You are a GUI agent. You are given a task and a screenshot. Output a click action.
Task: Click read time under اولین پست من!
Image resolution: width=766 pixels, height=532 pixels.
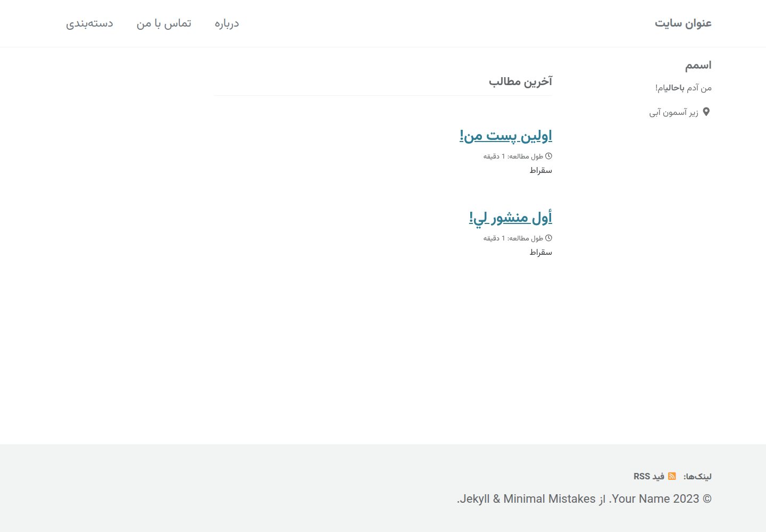(513, 156)
